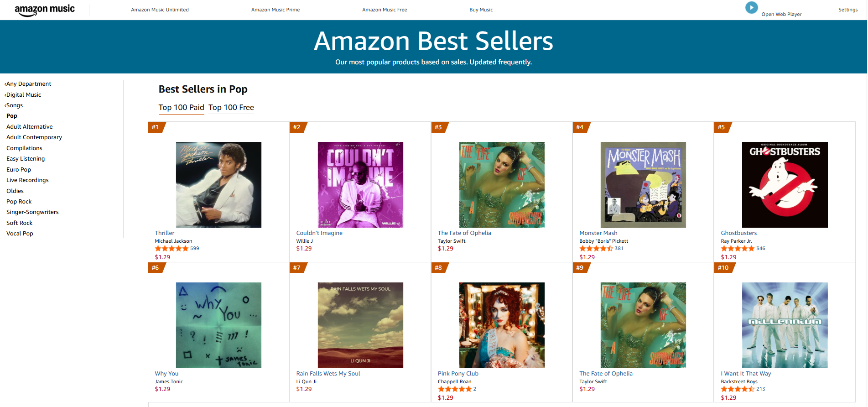Browse the Adult Alternative subcategory
Screen dimensions: 868x407
(x=30, y=127)
